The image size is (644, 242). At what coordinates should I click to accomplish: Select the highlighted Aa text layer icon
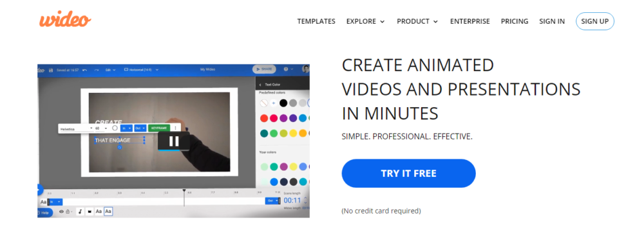(108, 212)
